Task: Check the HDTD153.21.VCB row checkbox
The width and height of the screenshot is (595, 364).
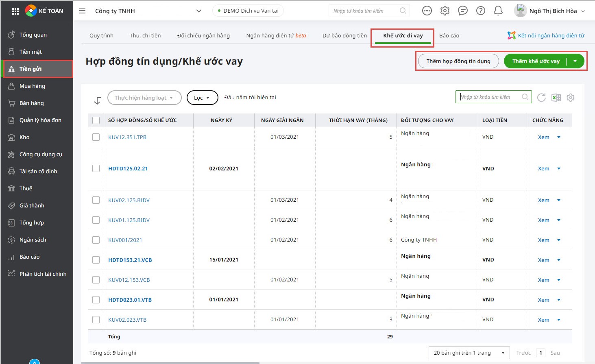Action: pyautogui.click(x=96, y=260)
